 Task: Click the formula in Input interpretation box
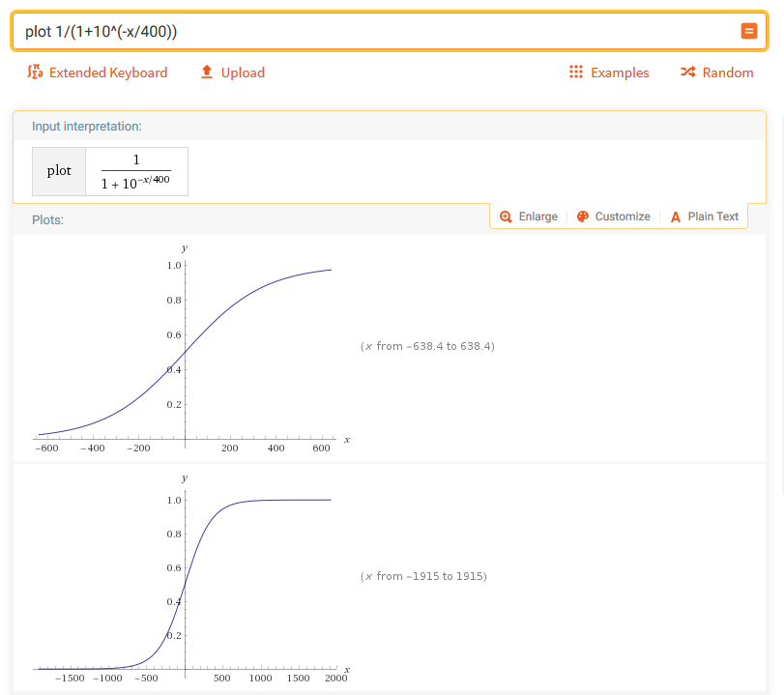(x=136, y=171)
